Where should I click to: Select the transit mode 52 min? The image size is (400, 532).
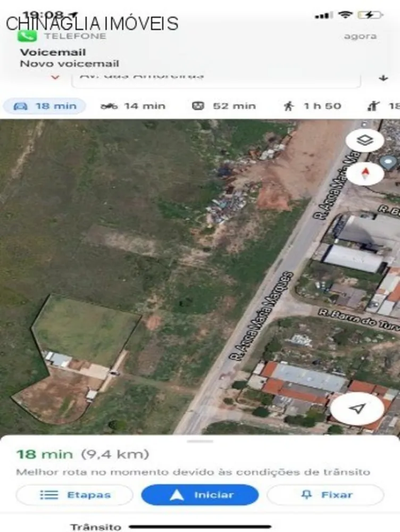click(224, 106)
